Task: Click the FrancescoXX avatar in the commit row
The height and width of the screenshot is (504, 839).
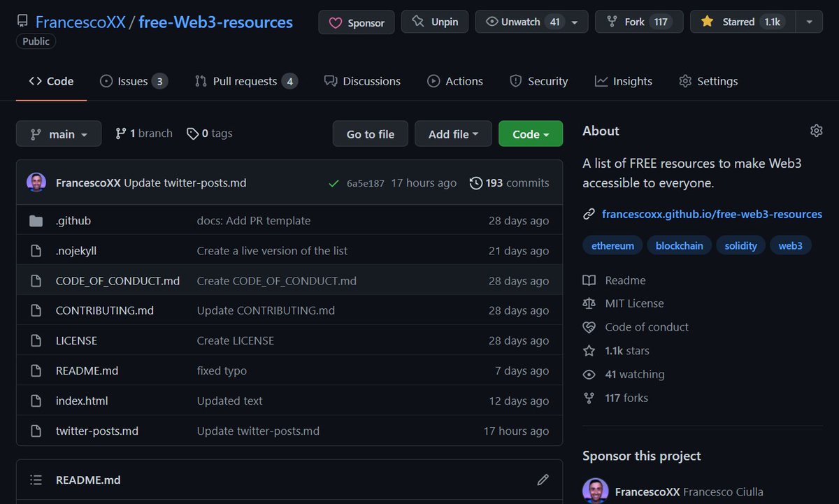Action: click(36, 183)
